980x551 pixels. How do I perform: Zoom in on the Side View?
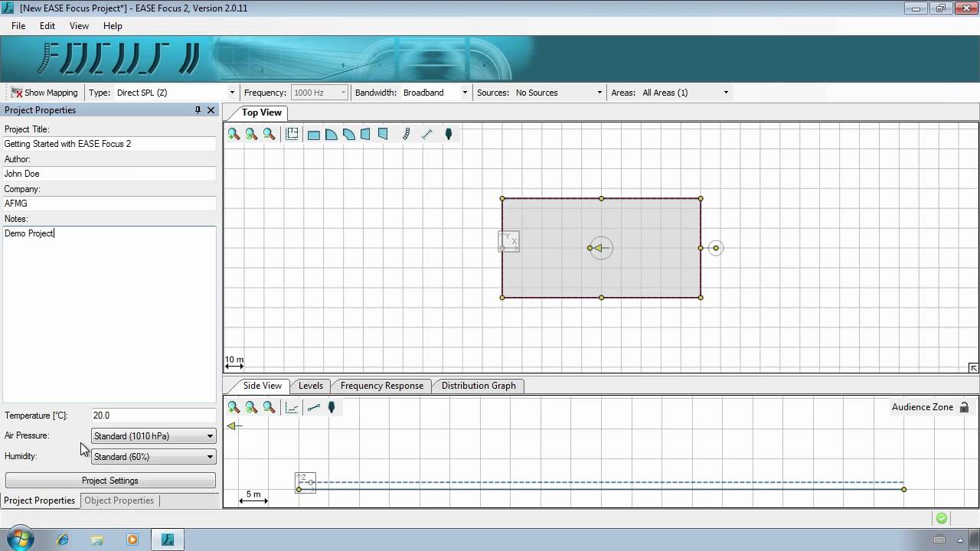(x=234, y=407)
